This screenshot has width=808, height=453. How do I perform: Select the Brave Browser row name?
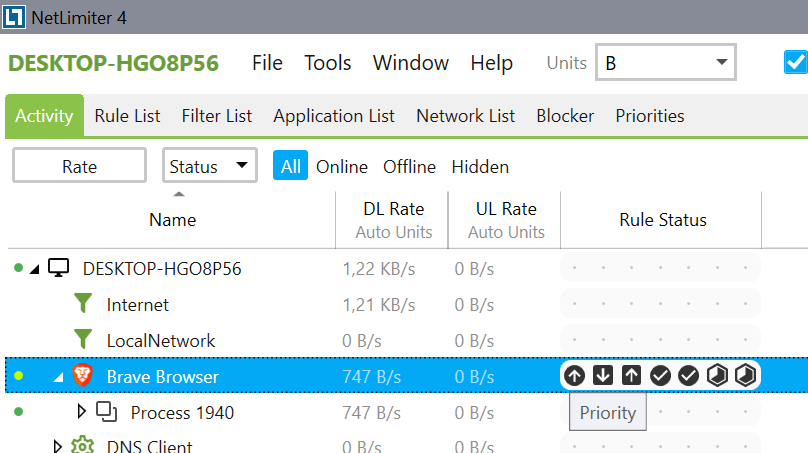(x=163, y=377)
